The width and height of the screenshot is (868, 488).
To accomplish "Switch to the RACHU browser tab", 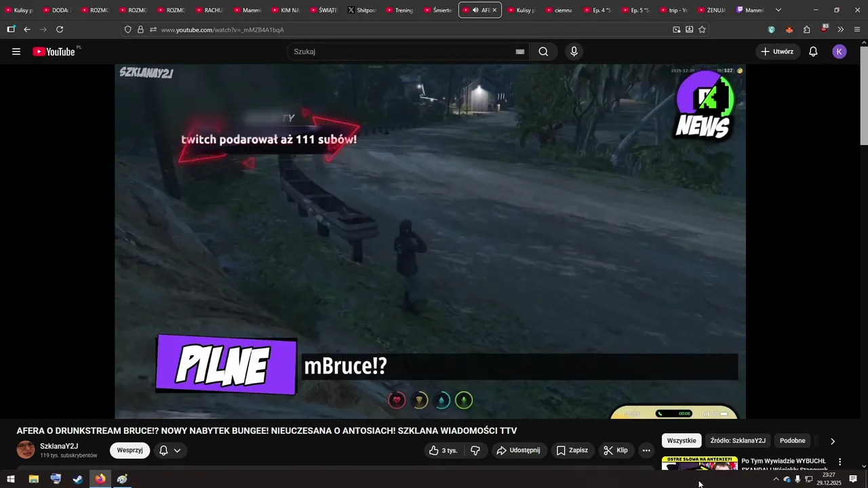I will point(210,10).
